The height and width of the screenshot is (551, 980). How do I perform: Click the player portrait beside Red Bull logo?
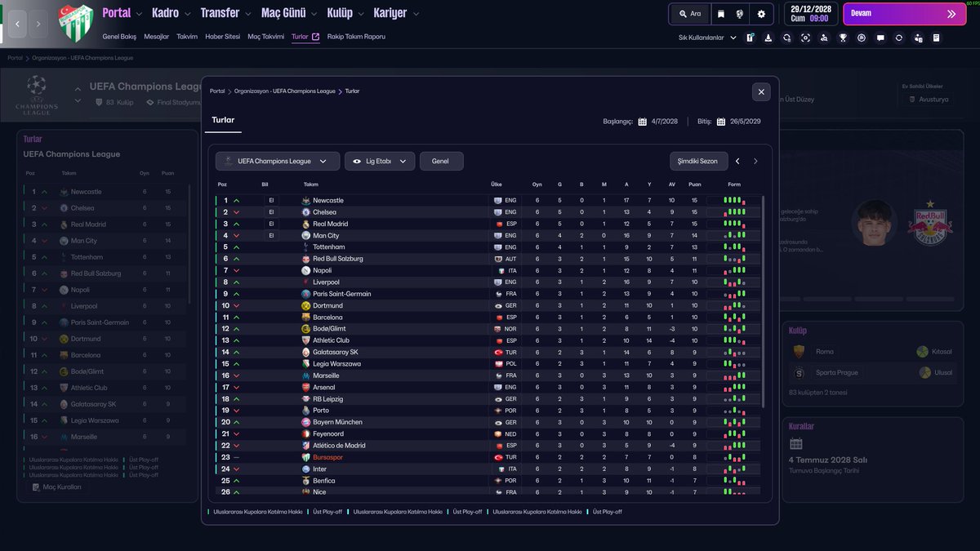(875, 222)
